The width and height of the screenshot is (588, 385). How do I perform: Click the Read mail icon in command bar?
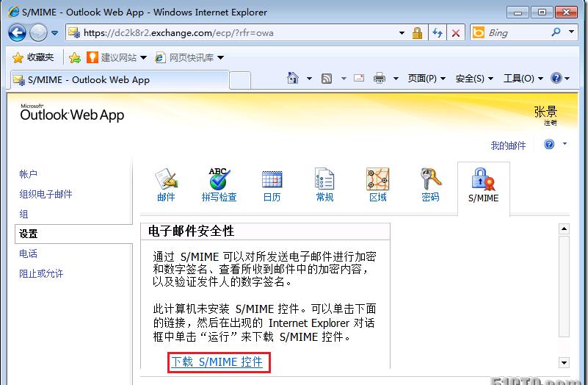[359, 78]
